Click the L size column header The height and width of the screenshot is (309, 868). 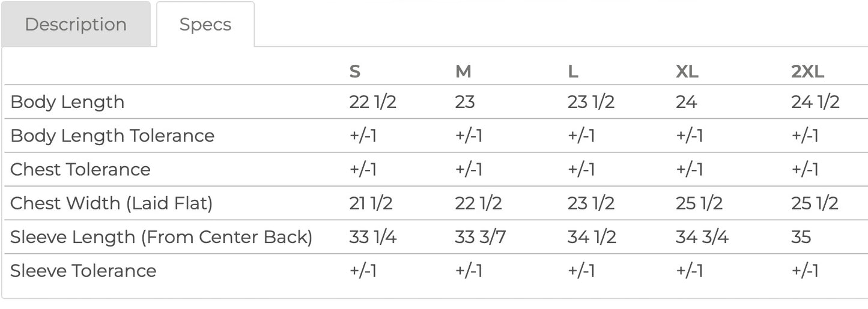point(573,72)
